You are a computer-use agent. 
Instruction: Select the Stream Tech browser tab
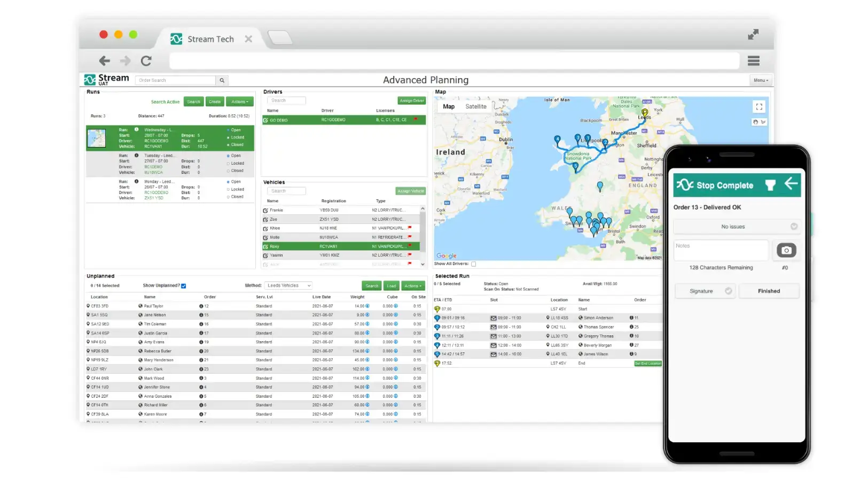click(x=210, y=39)
